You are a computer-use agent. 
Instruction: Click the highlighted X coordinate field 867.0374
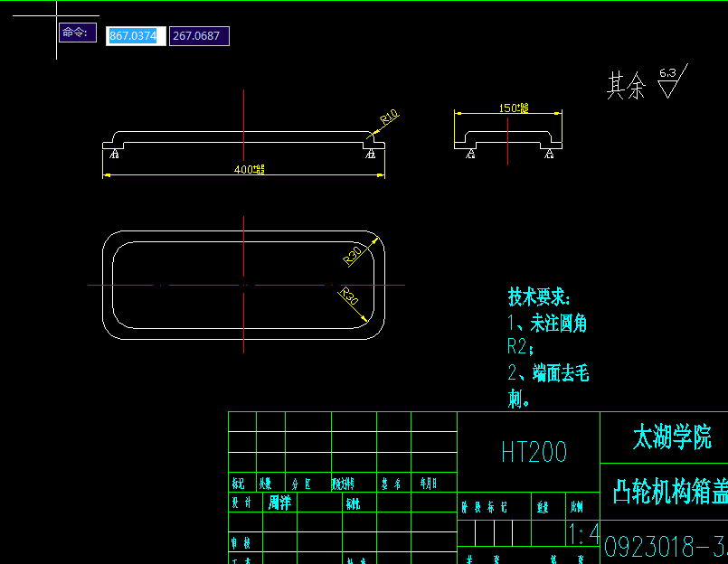coord(136,36)
